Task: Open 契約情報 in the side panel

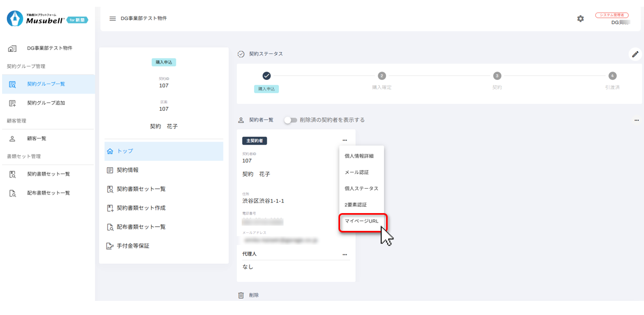Action: [x=128, y=170]
